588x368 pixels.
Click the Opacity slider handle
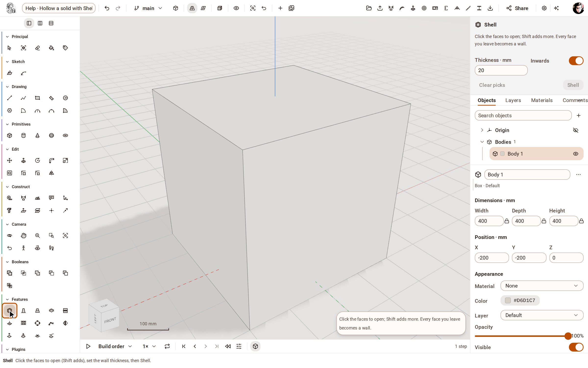pyautogui.click(x=568, y=336)
